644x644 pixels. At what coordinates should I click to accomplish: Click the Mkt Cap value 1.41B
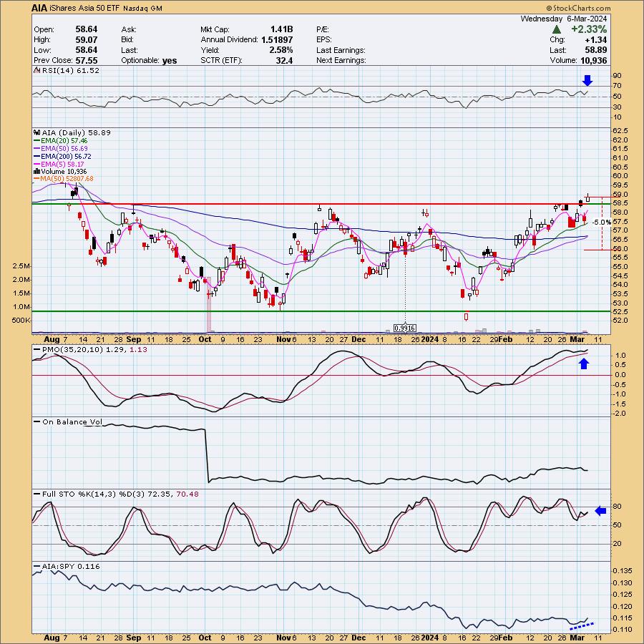tap(281, 29)
